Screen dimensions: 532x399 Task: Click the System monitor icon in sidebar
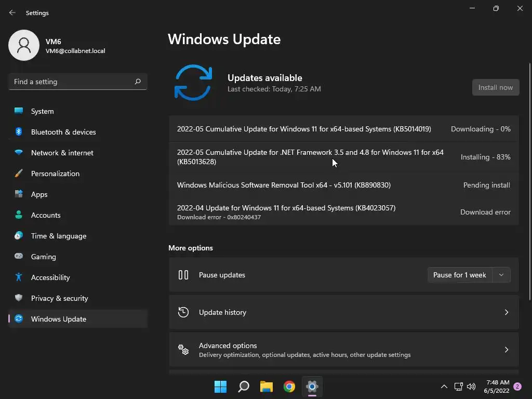pyautogui.click(x=19, y=111)
